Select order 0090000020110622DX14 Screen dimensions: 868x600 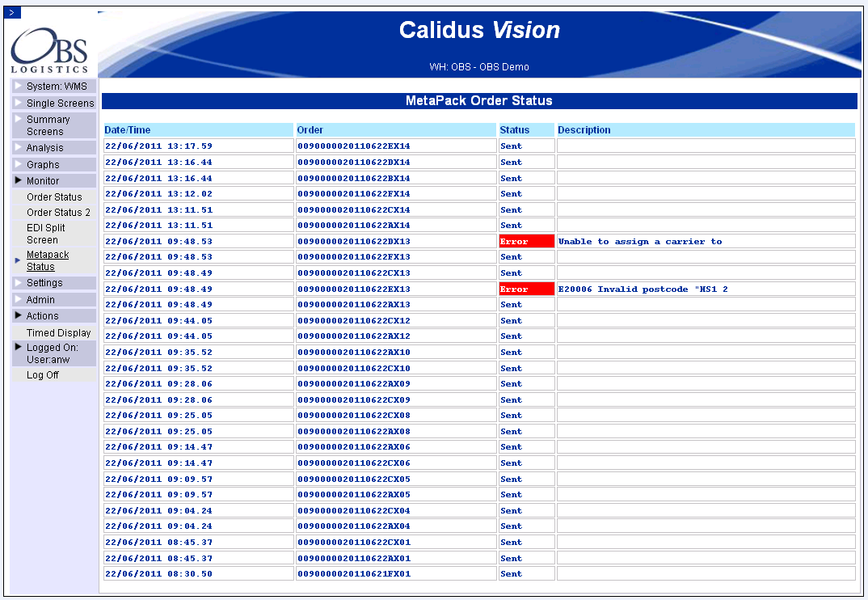click(x=354, y=163)
